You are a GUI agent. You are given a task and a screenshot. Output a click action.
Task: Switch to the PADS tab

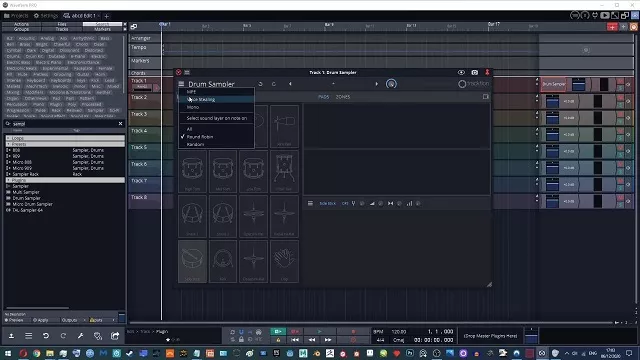323,97
